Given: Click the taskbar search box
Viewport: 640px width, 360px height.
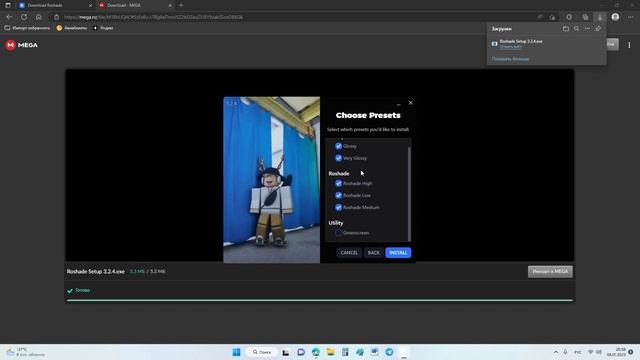Looking at the screenshot, I should 262,352.
